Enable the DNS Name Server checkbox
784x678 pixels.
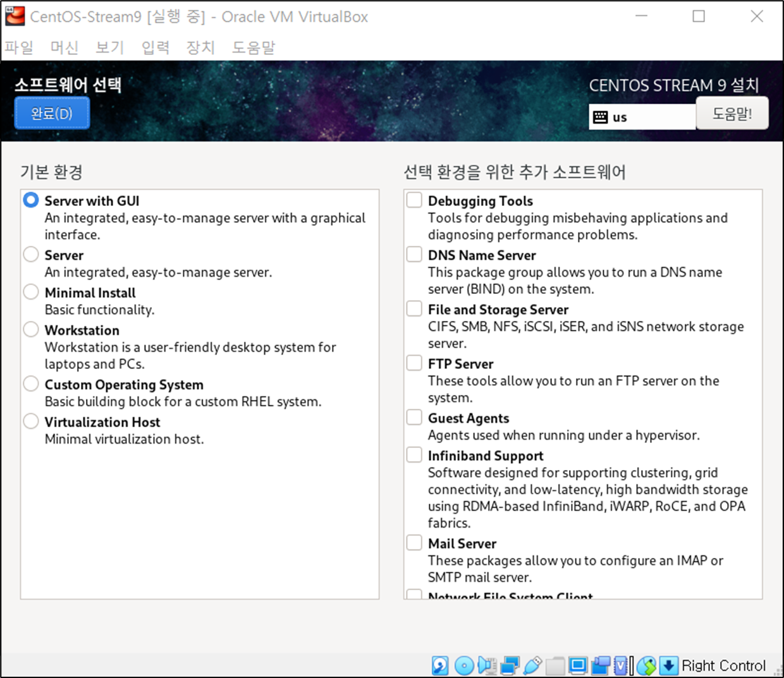414,255
